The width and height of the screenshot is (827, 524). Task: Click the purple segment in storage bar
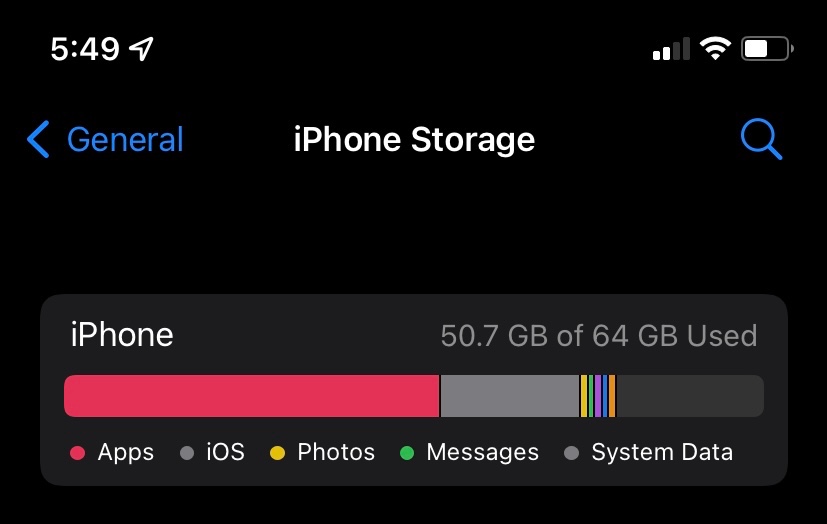point(598,396)
